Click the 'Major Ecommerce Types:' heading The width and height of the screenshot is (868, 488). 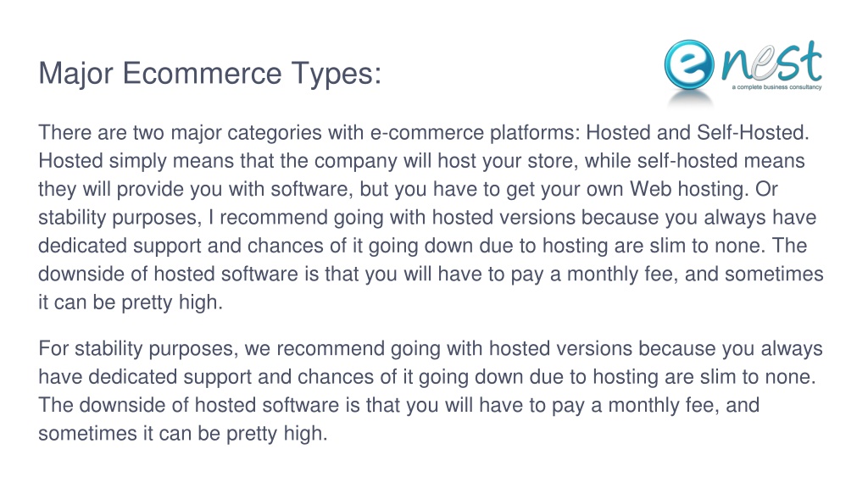[x=210, y=74]
